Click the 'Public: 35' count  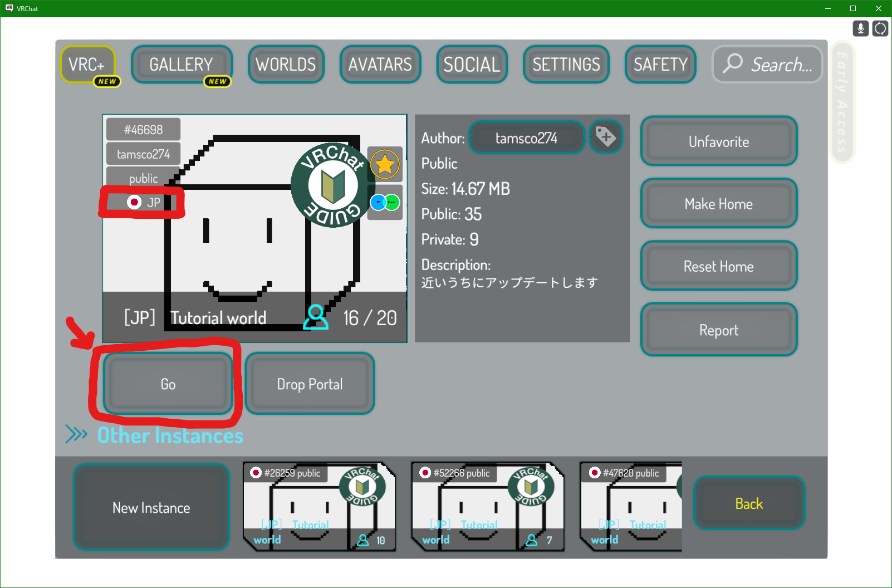452,214
